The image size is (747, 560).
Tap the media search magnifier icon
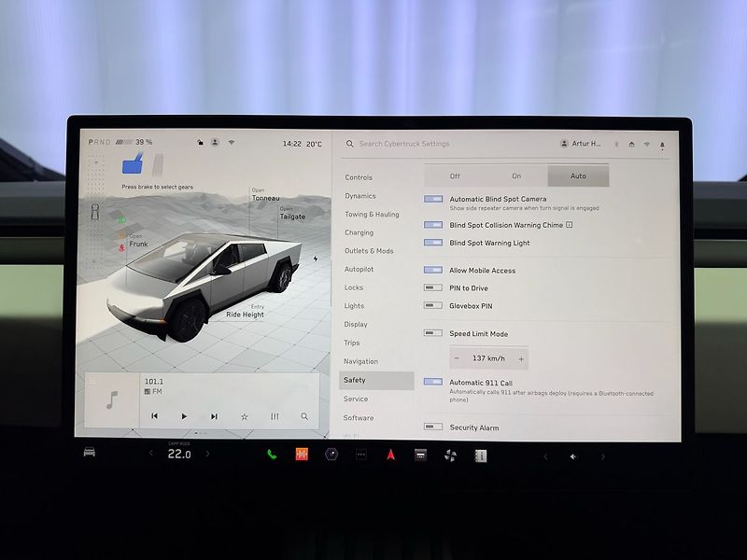tap(304, 416)
